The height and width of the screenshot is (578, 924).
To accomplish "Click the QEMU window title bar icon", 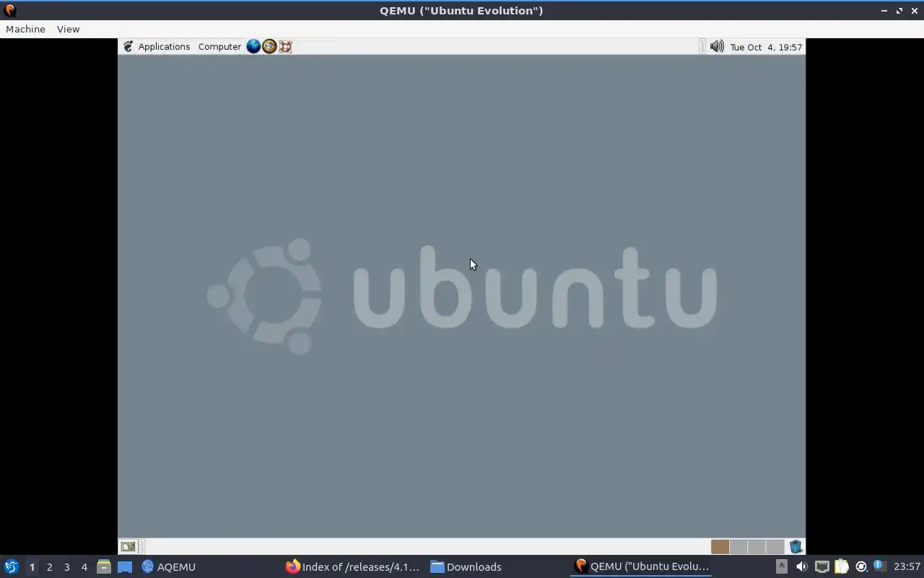I will pyautogui.click(x=10, y=10).
